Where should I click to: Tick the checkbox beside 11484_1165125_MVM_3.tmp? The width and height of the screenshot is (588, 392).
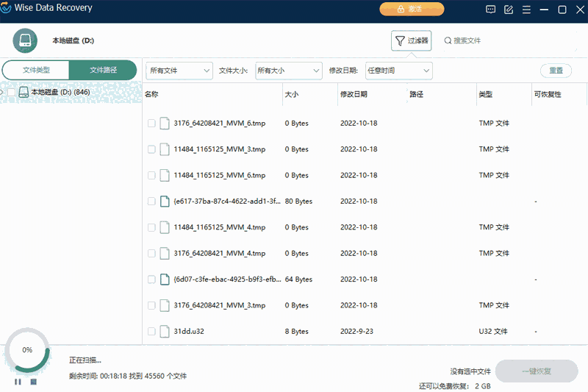point(151,149)
